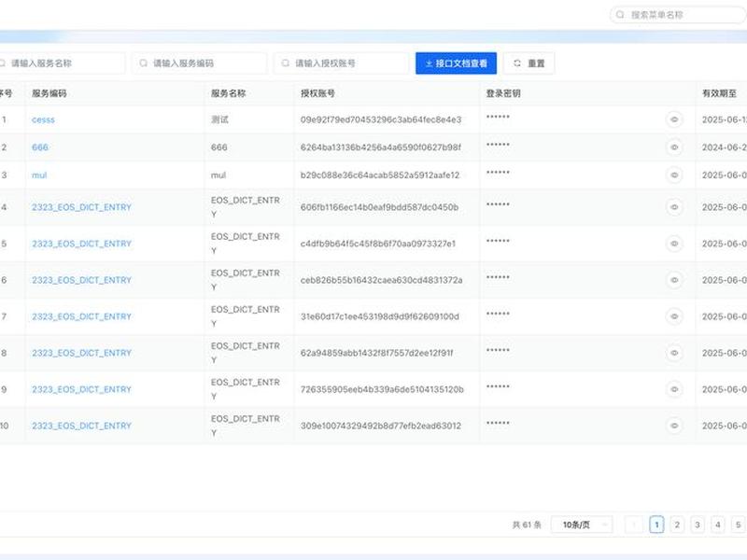Open the mul service code link
Screen dimensions: 747x560
[x=39, y=175]
